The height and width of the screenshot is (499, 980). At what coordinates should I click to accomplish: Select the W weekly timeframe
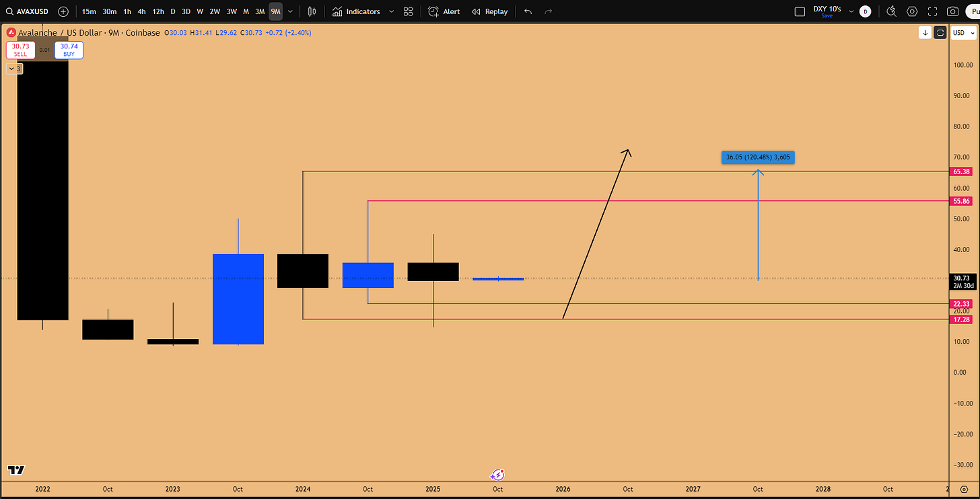point(200,11)
